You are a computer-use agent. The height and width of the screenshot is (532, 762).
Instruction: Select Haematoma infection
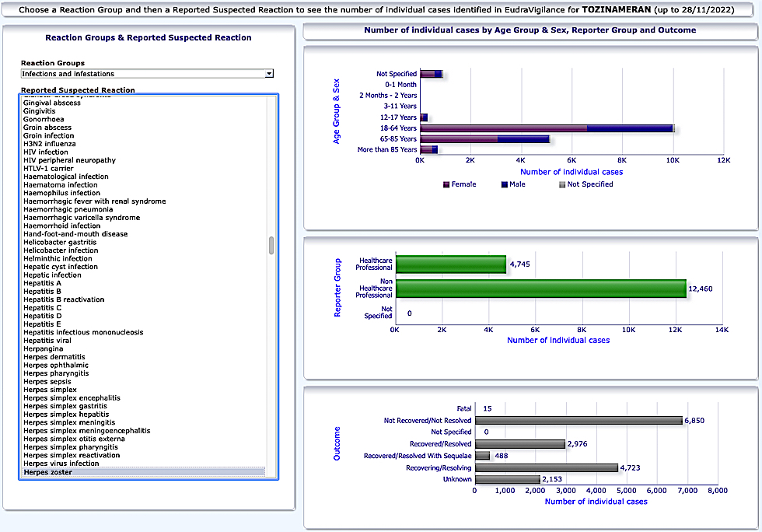tap(61, 185)
